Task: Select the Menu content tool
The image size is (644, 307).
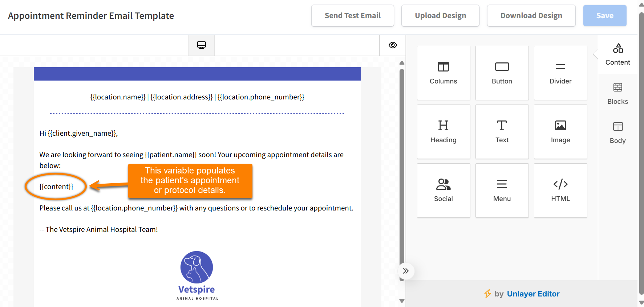Action: pyautogui.click(x=502, y=191)
